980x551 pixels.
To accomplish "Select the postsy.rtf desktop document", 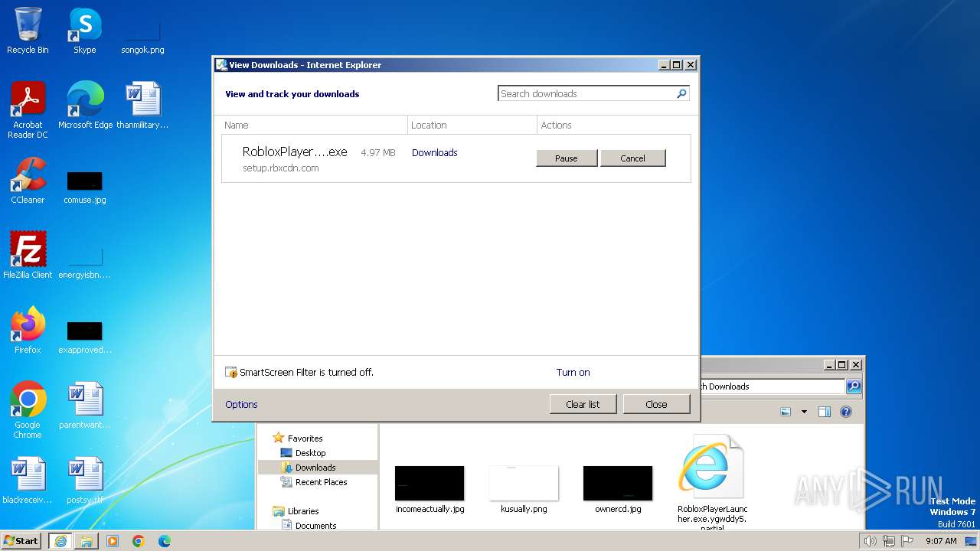I will [85, 480].
